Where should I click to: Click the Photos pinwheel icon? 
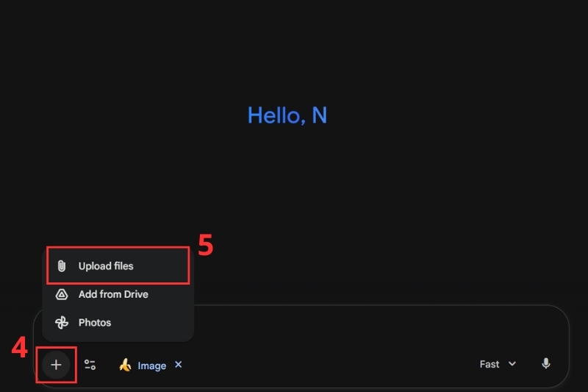pos(62,322)
